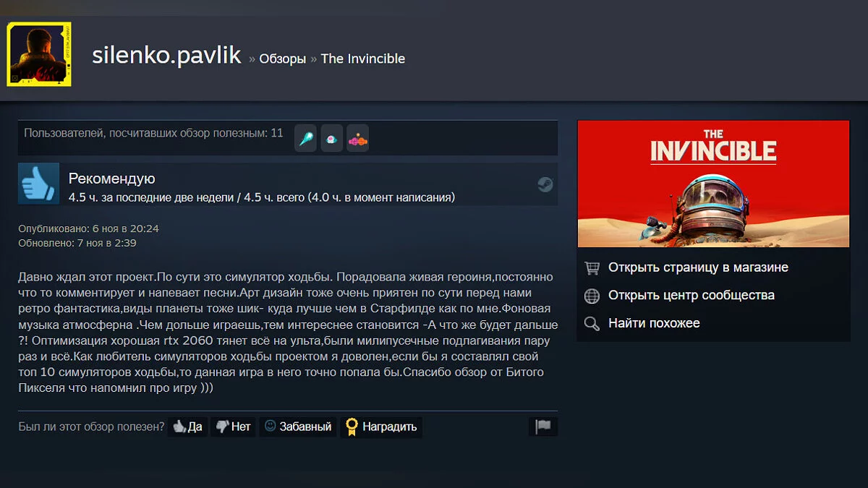Click the alien face award icon

pyautogui.click(x=332, y=137)
